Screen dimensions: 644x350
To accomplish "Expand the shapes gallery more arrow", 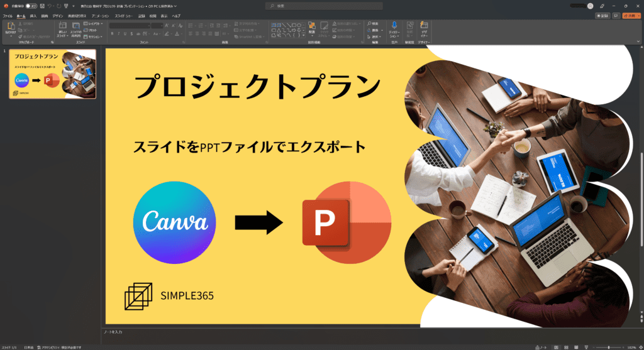I will tap(303, 35).
